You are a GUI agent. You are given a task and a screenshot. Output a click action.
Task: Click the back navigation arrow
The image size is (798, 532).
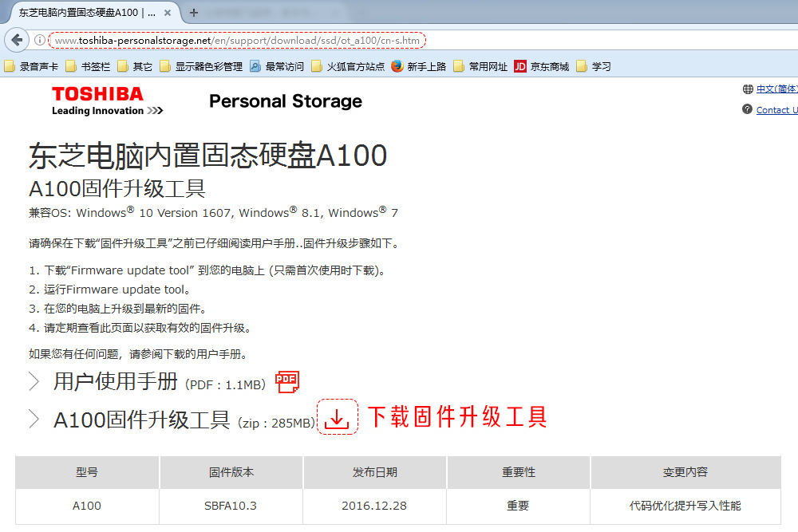click(x=17, y=38)
